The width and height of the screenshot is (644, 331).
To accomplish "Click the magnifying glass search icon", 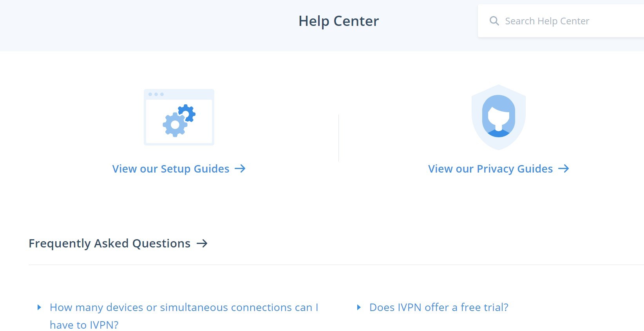I will pos(494,20).
